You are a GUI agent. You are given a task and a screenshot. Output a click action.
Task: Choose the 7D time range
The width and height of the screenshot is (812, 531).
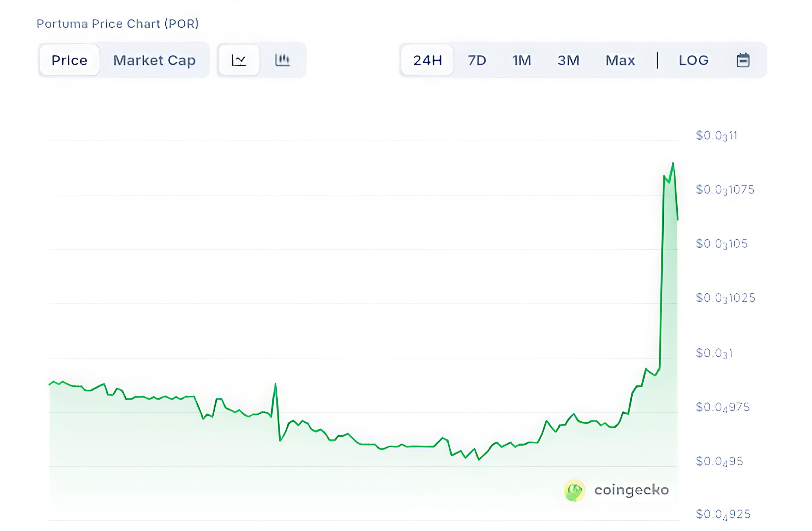click(x=477, y=60)
